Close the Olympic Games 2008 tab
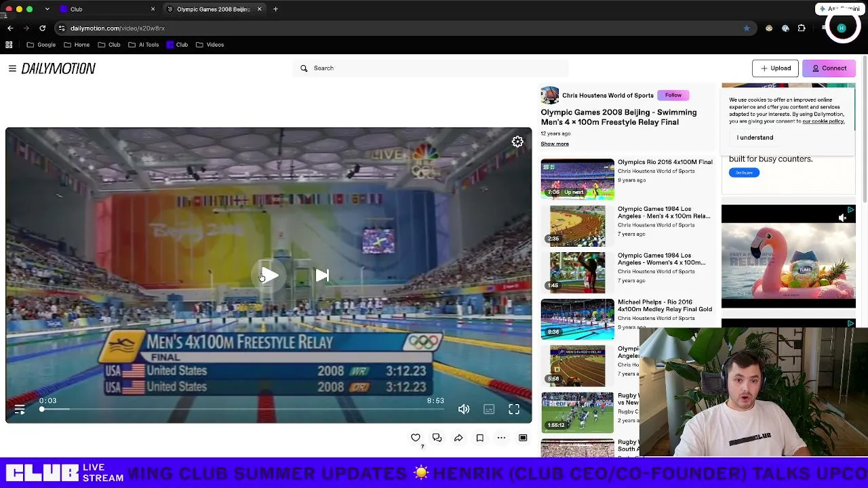The width and height of the screenshot is (868, 488). point(259,9)
